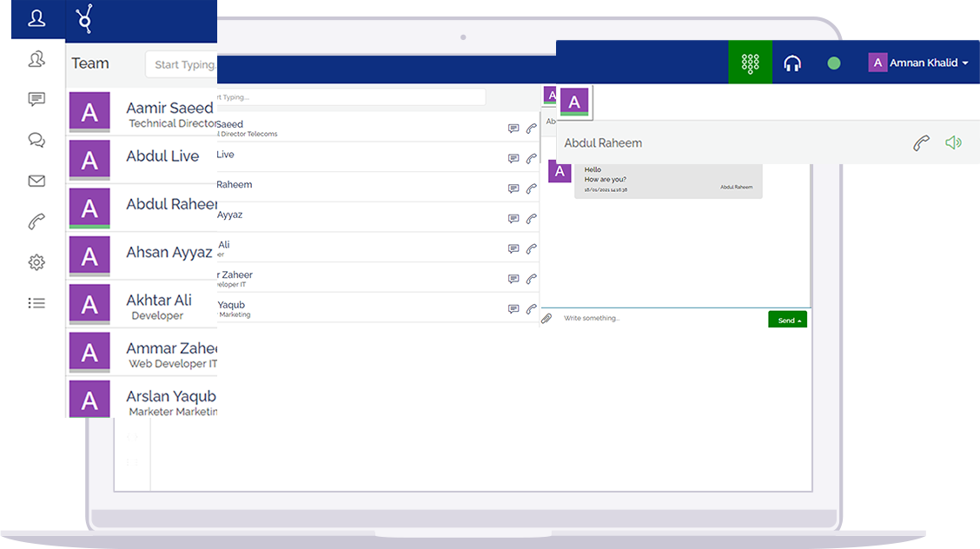Open the dial pad keypad icon
This screenshot has width=980, height=549.
point(750,63)
